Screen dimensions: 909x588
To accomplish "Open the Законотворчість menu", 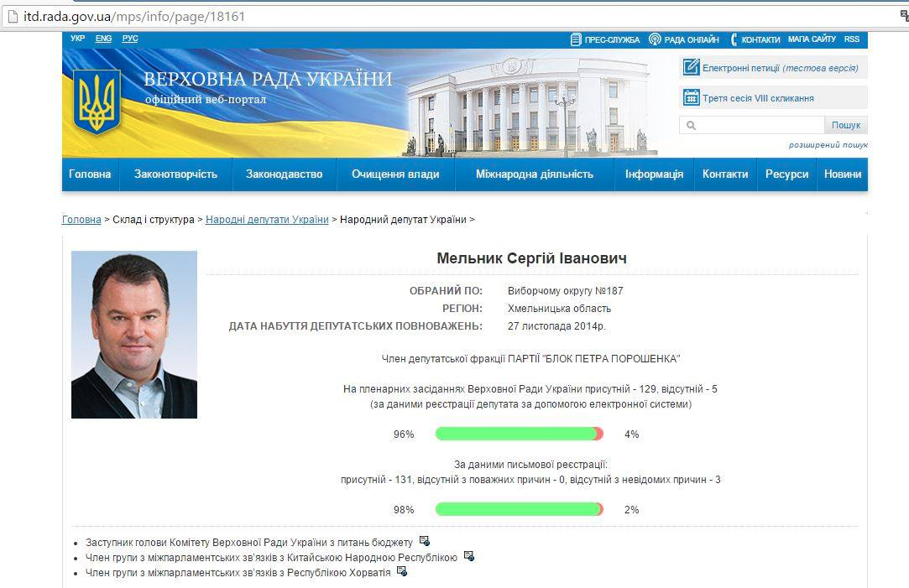I will [x=175, y=174].
